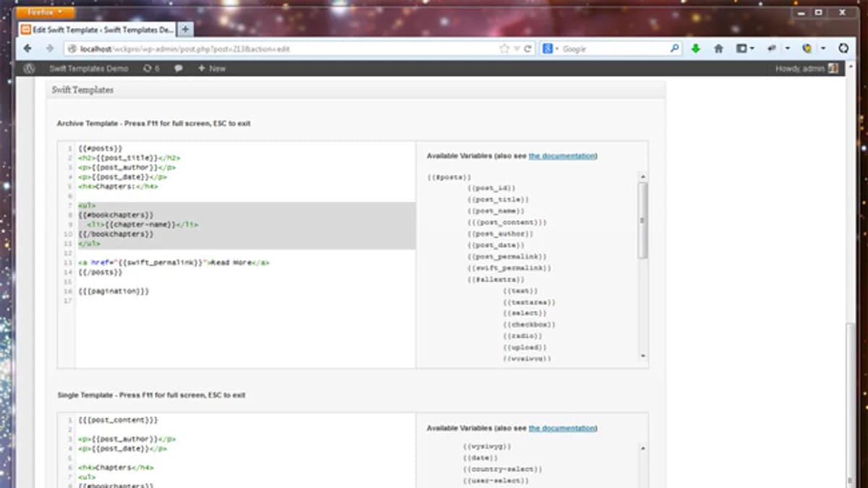The width and height of the screenshot is (868, 488).
Task: Open downloads with the green arrow icon
Action: click(x=695, y=49)
